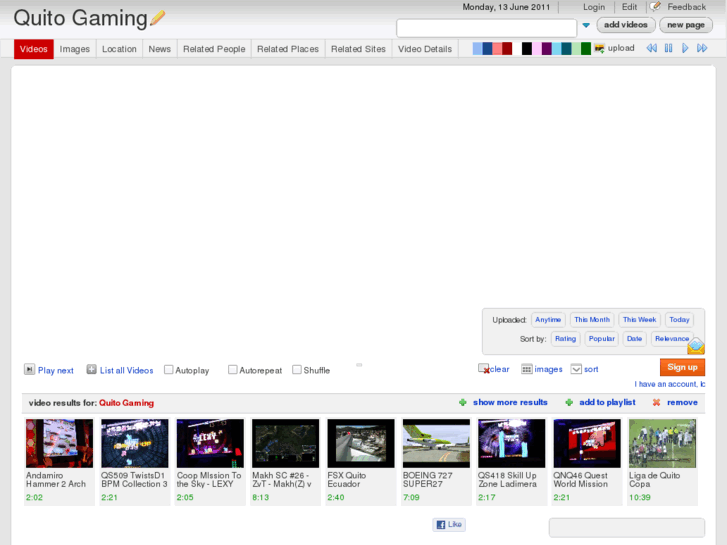Open the Related Places tab
727x545 pixels.
[288, 49]
